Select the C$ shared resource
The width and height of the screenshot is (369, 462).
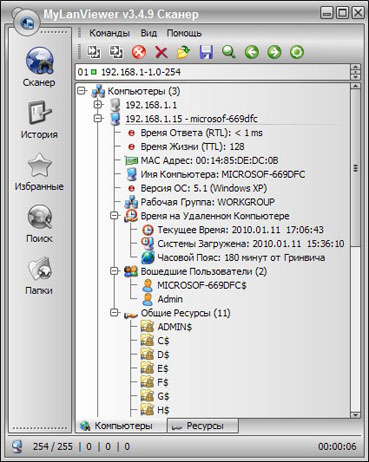tap(163, 341)
